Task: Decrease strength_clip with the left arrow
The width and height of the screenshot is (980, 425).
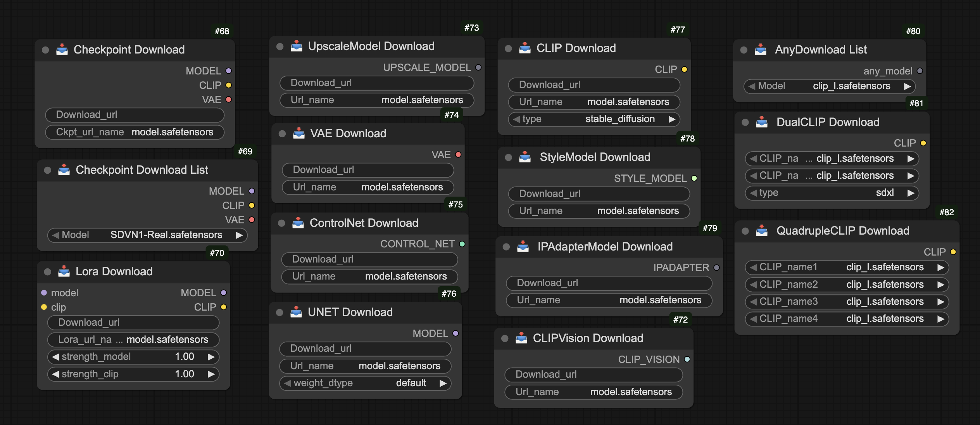Action: click(56, 374)
